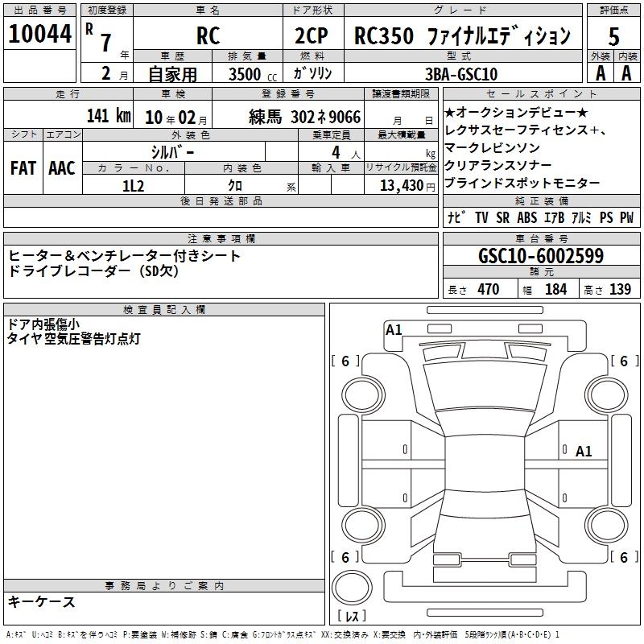Image resolution: width=644 pixels, height=644 pixels.
Task: Click the ナビ navigation equipment mark
Action: click(x=456, y=218)
